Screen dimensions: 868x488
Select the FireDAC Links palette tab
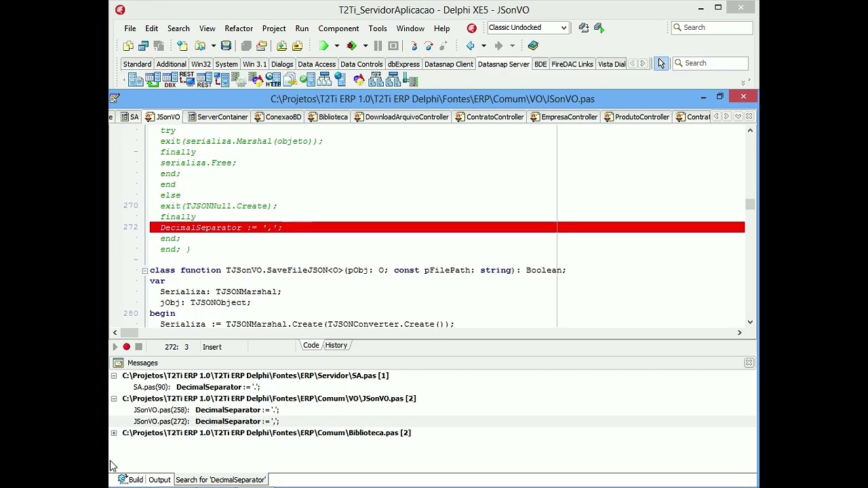[572, 64]
